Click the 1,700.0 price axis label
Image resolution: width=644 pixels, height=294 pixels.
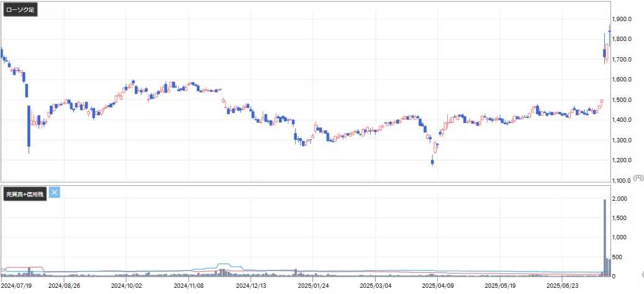click(622, 60)
